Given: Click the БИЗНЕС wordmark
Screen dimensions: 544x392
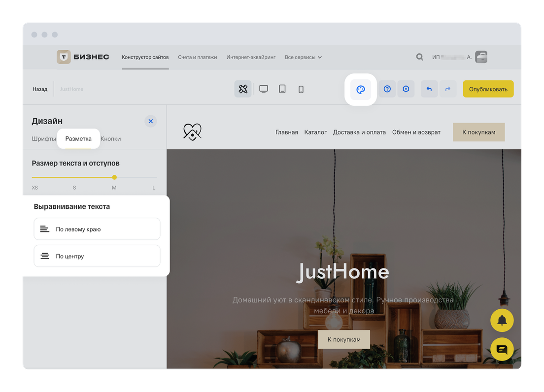Looking at the screenshot, I should click(x=91, y=57).
